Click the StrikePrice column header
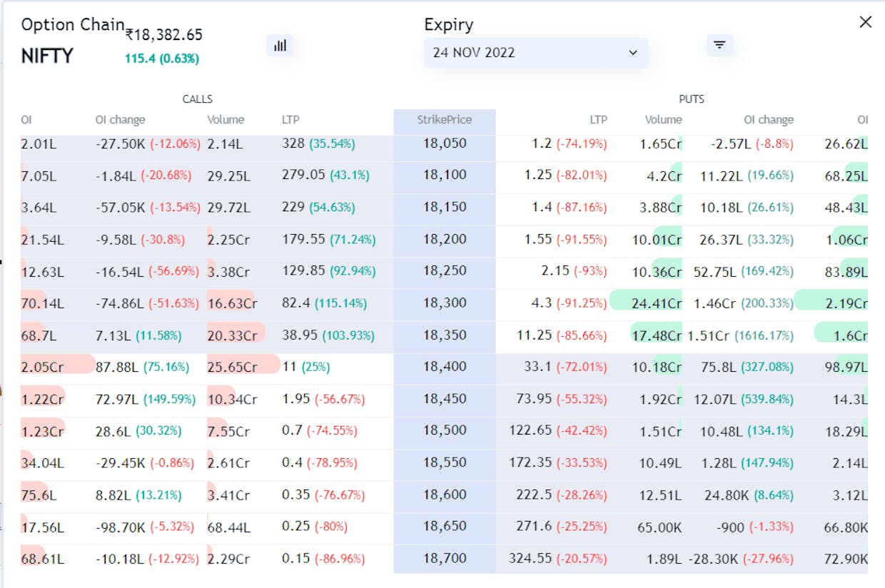Image resolution: width=885 pixels, height=588 pixels. [445, 120]
